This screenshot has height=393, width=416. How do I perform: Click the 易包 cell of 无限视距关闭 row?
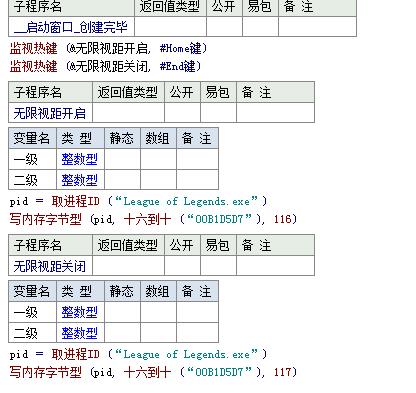point(218,266)
